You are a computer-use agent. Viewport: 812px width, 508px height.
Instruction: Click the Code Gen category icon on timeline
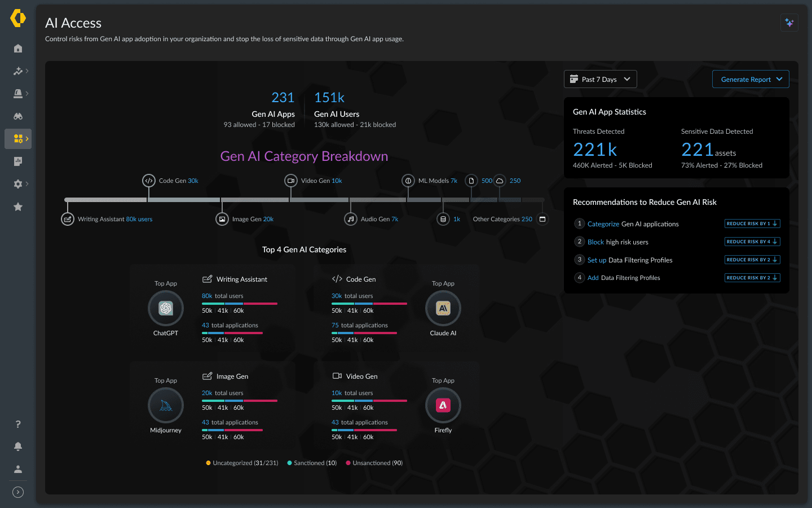coord(149,181)
